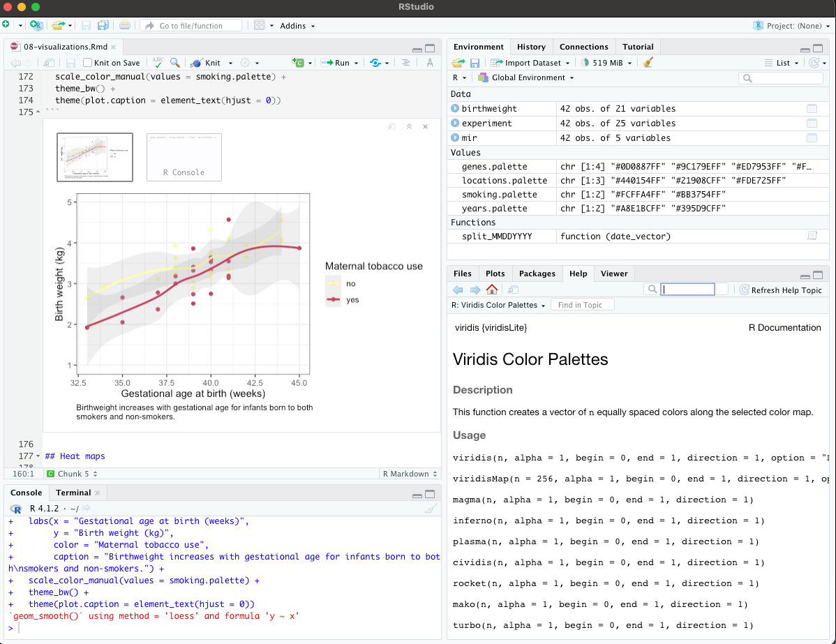Click the macOS green zoom window button
This screenshot has width=836, height=644.
36,7
